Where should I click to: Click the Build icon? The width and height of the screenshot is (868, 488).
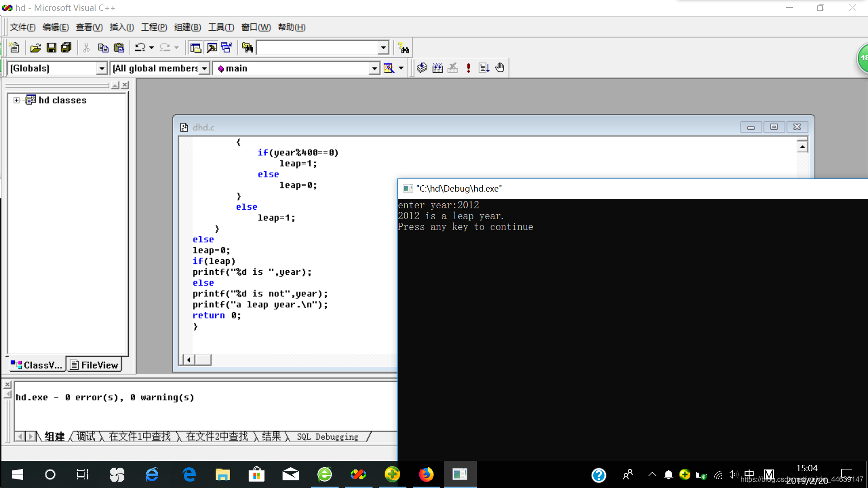coord(437,68)
